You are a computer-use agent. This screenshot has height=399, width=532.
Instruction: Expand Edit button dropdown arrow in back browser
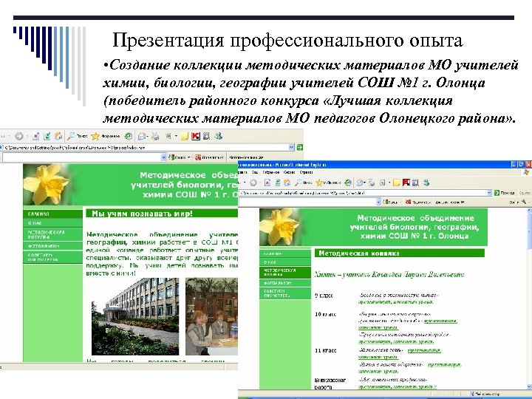pos(176,137)
